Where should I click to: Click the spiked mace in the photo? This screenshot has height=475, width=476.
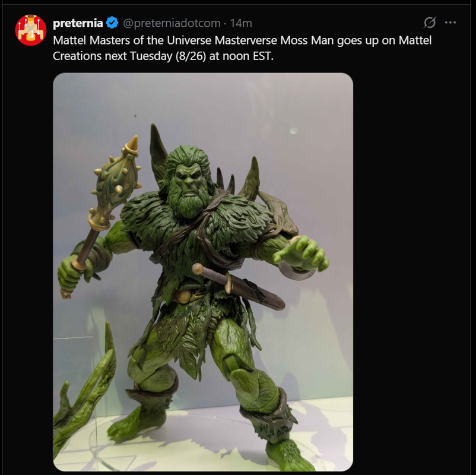tap(116, 178)
